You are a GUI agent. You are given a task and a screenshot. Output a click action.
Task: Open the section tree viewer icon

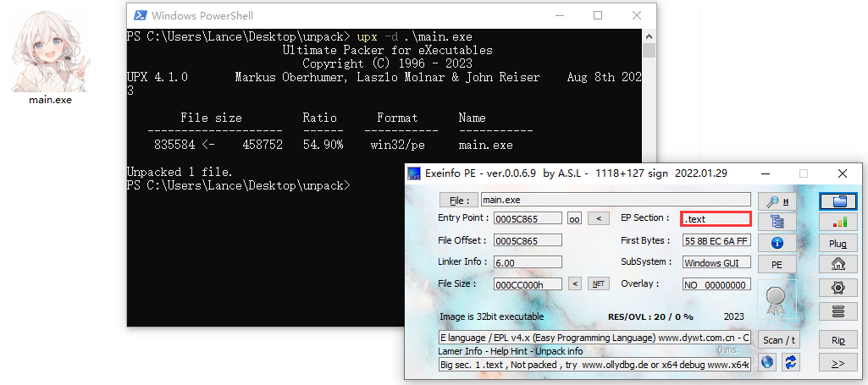click(x=777, y=222)
